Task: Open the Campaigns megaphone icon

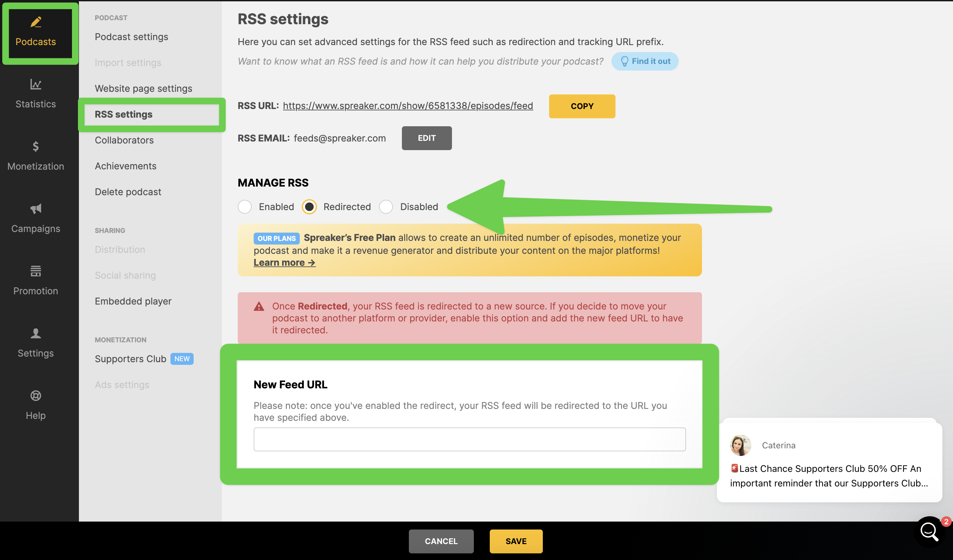Action: coord(36,208)
